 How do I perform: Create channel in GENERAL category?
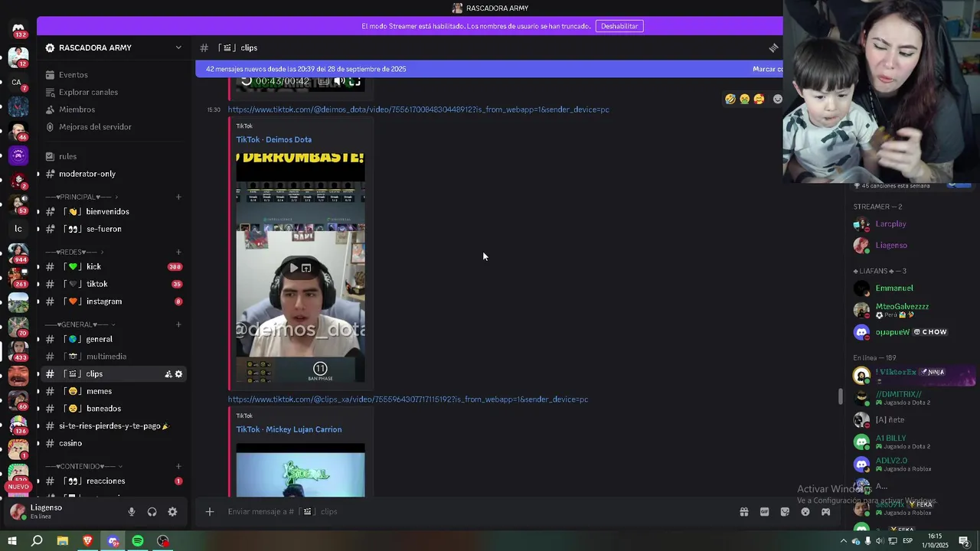point(178,324)
